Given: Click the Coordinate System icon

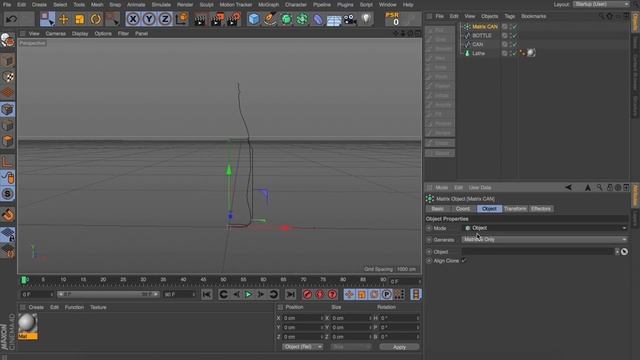Looking at the screenshot, I should pos(182,19).
